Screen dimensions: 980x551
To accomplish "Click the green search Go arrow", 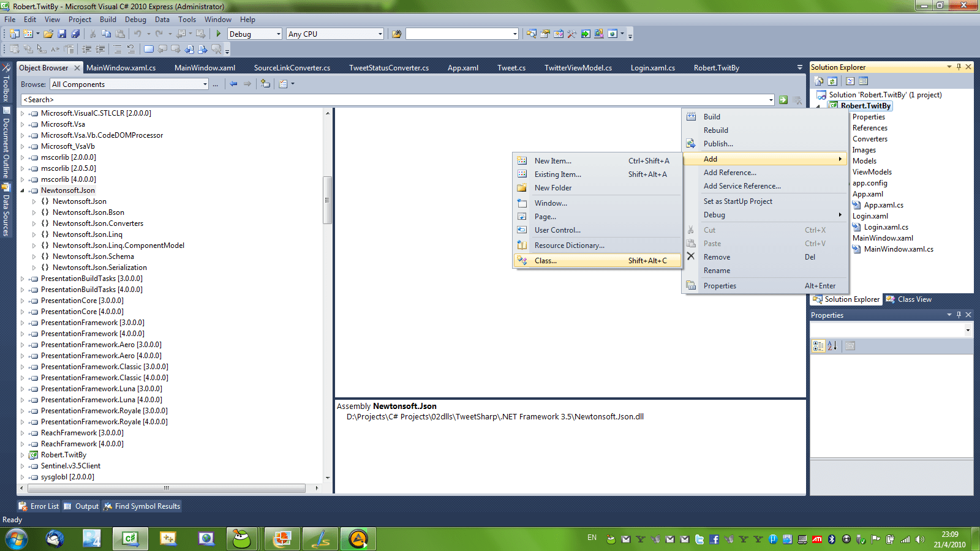I will [784, 99].
